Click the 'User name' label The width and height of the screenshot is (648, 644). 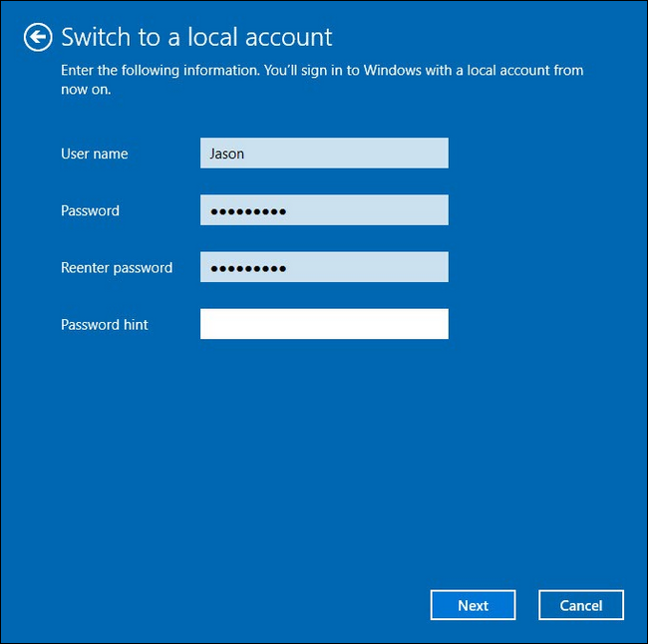pos(95,154)
